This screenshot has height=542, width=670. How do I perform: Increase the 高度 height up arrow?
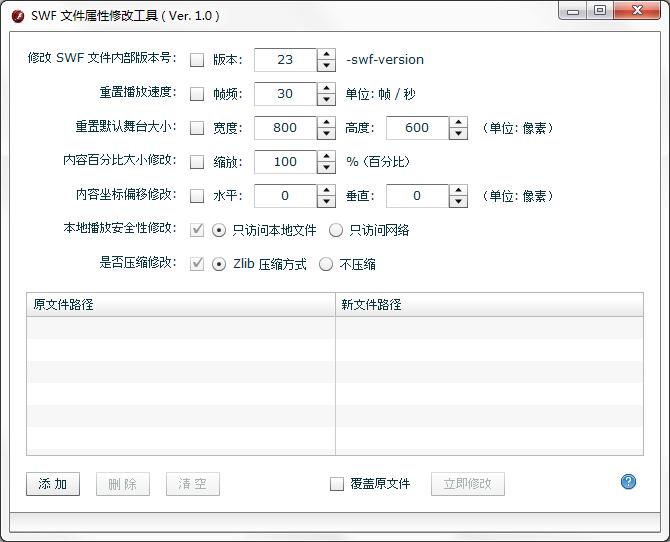(458, 122)
